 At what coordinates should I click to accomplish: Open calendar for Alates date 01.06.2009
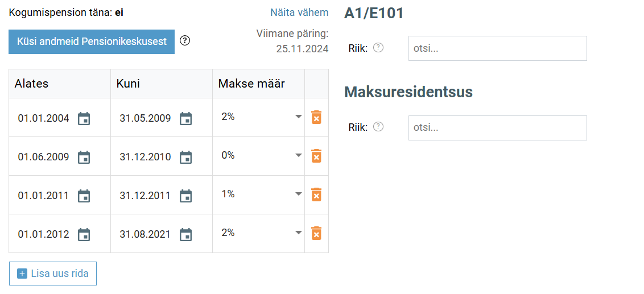click(84, 157)
